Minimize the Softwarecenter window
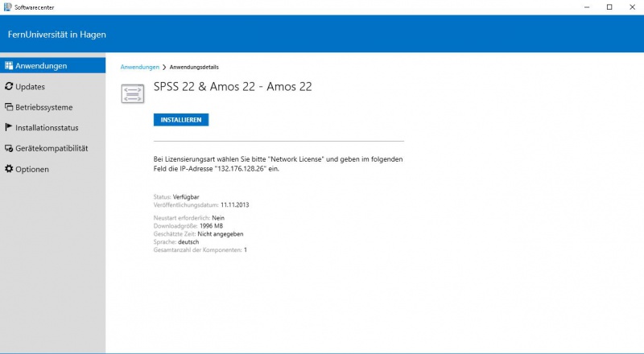Viewport: 644px width, 354px height. 587,7
